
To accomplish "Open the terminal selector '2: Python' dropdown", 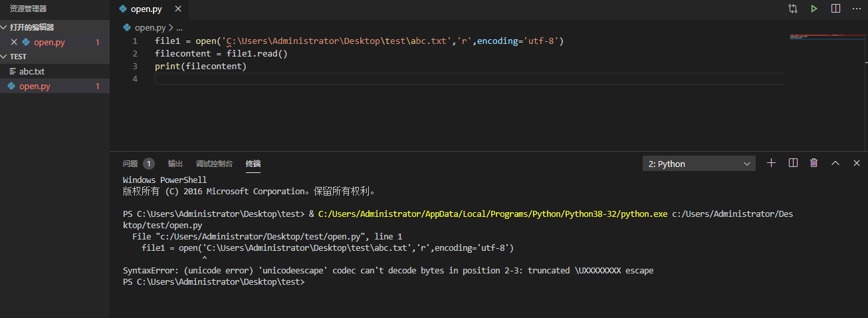I will click(699, 164).
